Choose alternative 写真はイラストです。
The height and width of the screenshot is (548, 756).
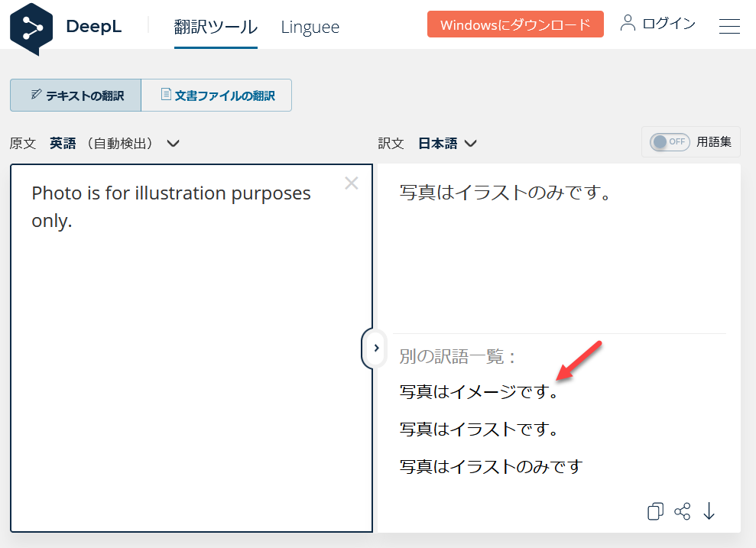coord(479,430)
